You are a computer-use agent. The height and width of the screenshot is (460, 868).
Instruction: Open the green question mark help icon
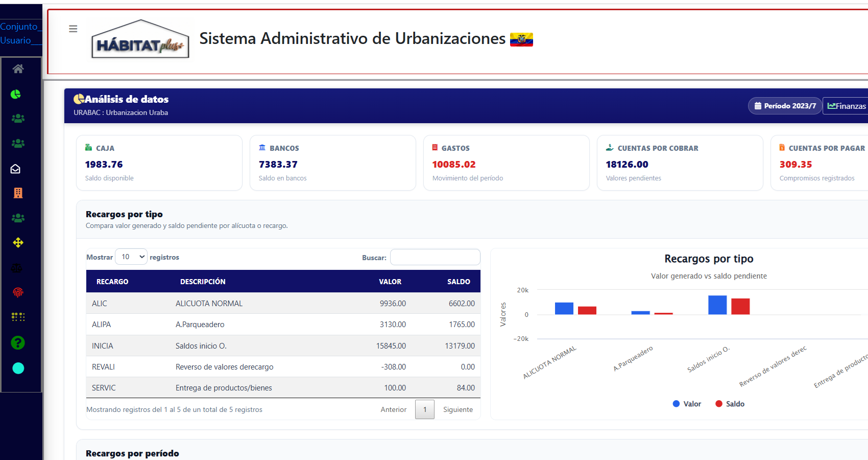[18, 342]
